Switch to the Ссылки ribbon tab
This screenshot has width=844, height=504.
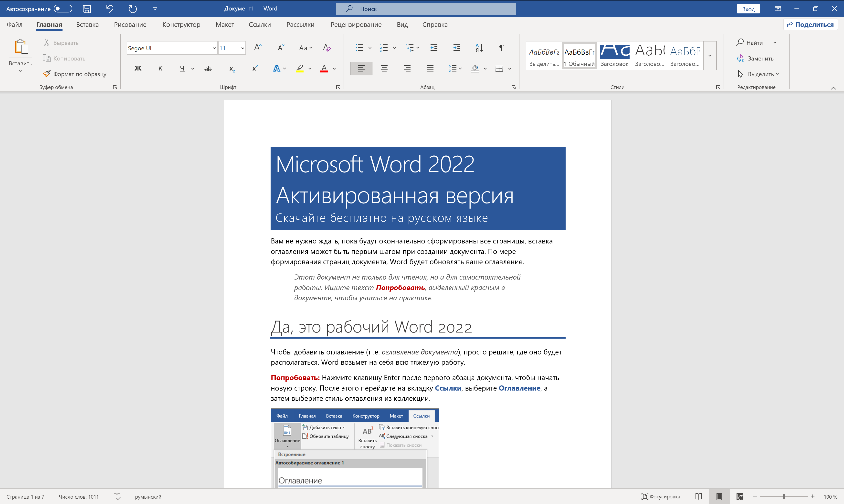[259, 24]
